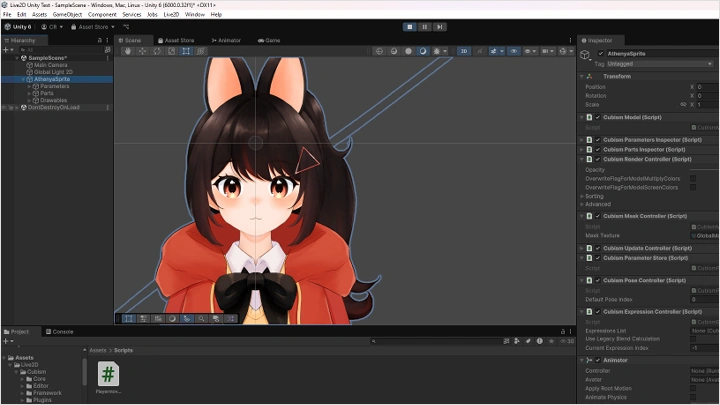Click the Project panel search field
Screen dimensions: 720x405
coord(436,341)
